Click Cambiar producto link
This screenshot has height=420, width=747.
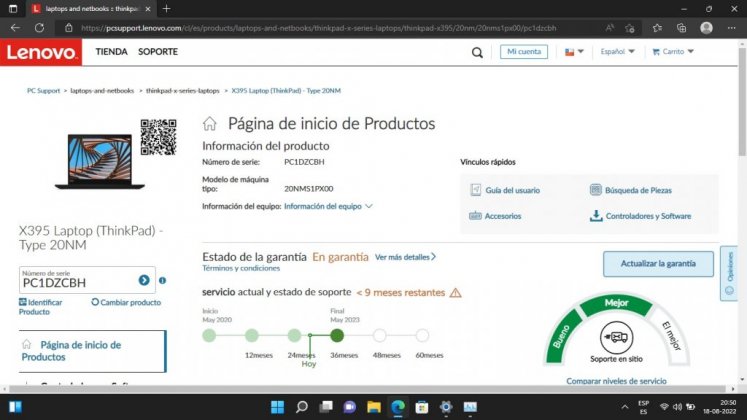[126, 302]
